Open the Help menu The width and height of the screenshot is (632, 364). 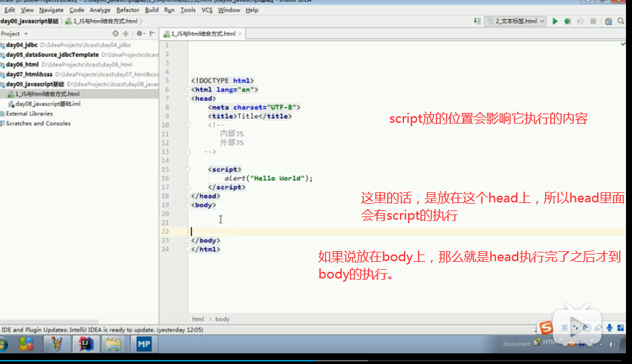(252, 10)
